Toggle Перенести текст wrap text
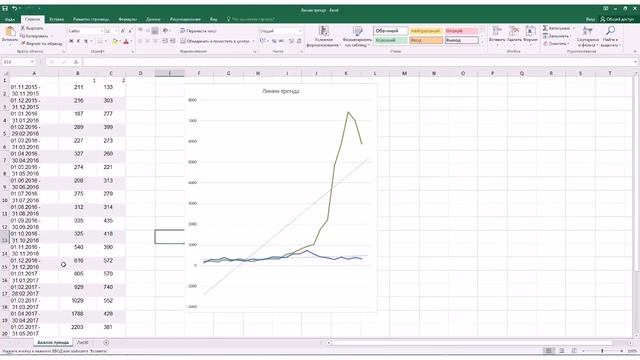640x360 pixels. pyautogui.click(x=198, y=31)
